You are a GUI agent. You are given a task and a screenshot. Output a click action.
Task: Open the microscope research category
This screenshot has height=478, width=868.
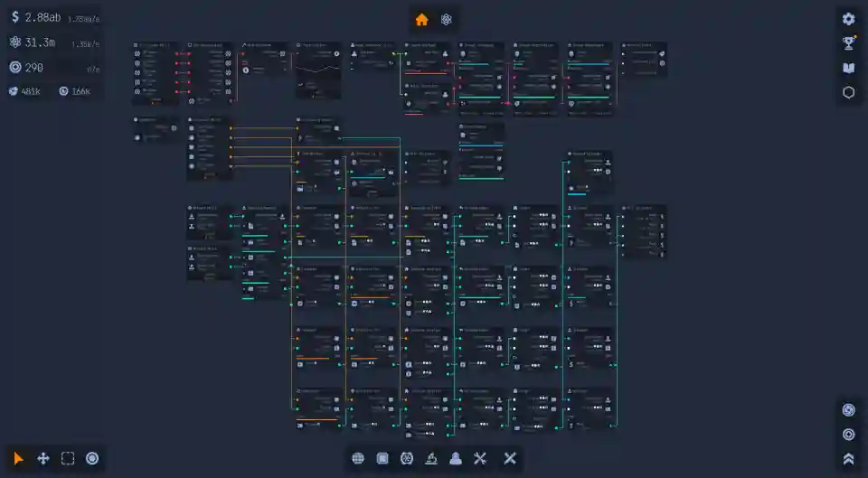click(x=431, y=459)
